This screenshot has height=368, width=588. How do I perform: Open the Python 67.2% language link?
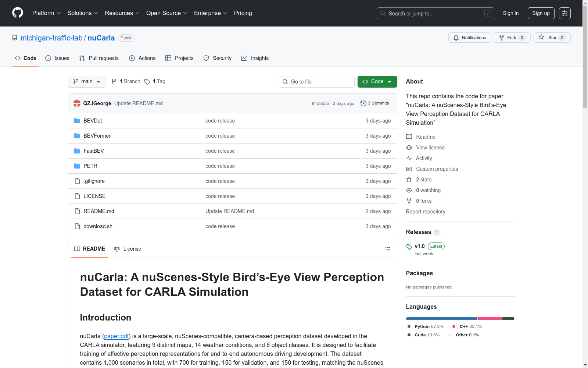click(425, 326)
